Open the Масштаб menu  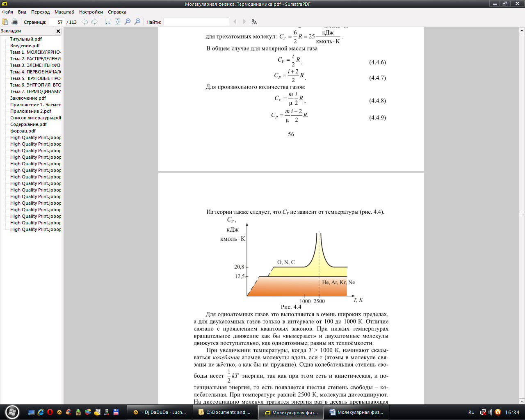point(64,12)
